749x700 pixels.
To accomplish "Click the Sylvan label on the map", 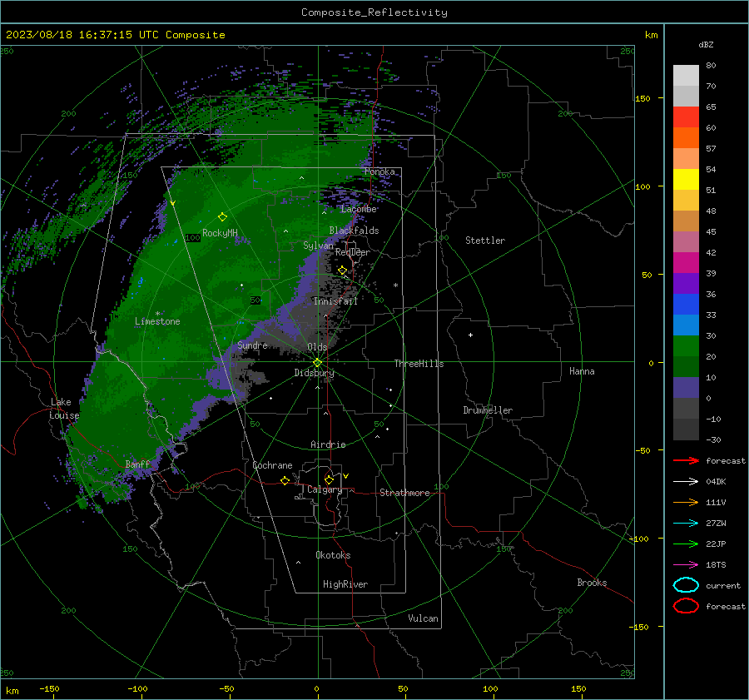I will point(318,246).
